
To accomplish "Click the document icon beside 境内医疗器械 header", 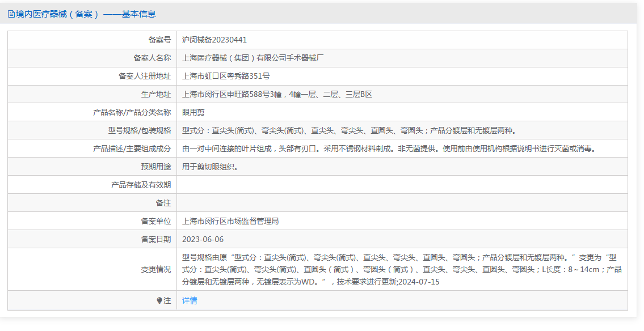I will click(x=11, y=14).
